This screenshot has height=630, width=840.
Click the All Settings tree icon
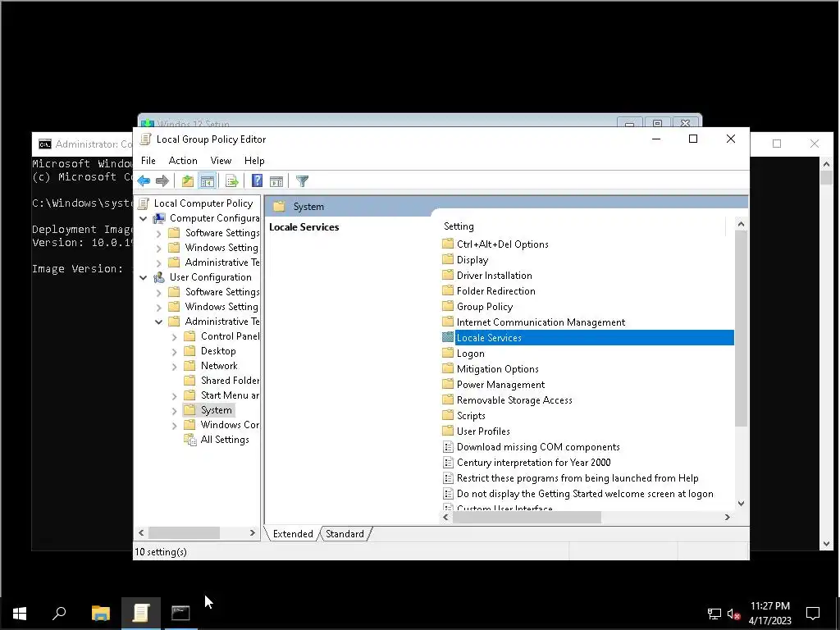coord(189,440)
